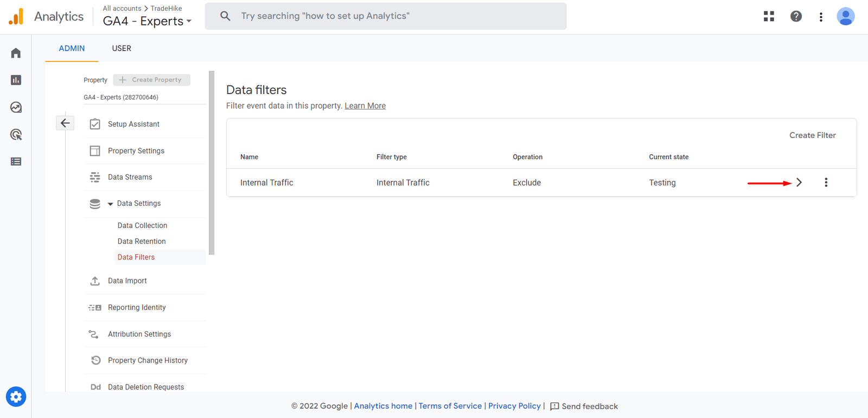Open the Explore icon in left rail
The image size is (868, 418).
(x=16, y=107)
